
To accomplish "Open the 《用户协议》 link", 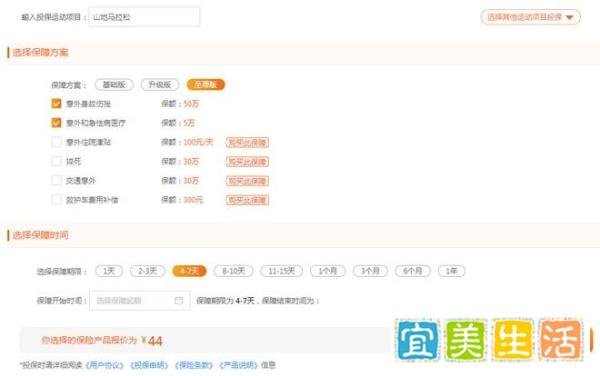I will click(x=104, y=365).
